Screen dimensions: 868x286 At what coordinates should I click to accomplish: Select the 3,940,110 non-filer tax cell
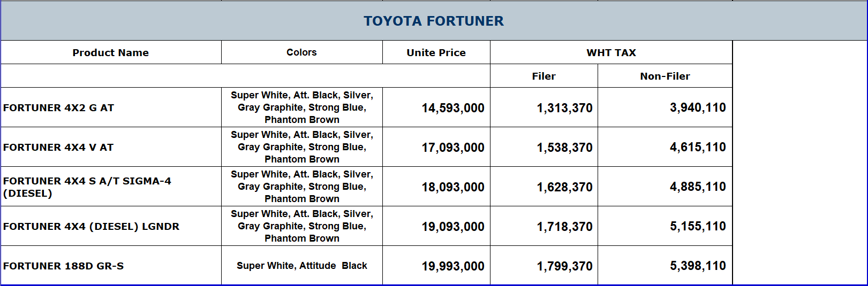click(x=665, y=107)
